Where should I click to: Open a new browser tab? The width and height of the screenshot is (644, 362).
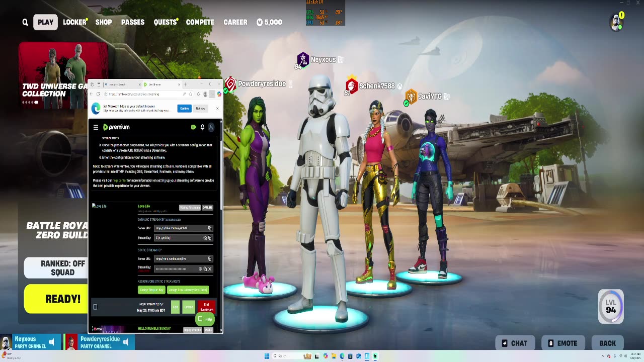(x=185, y=84)
